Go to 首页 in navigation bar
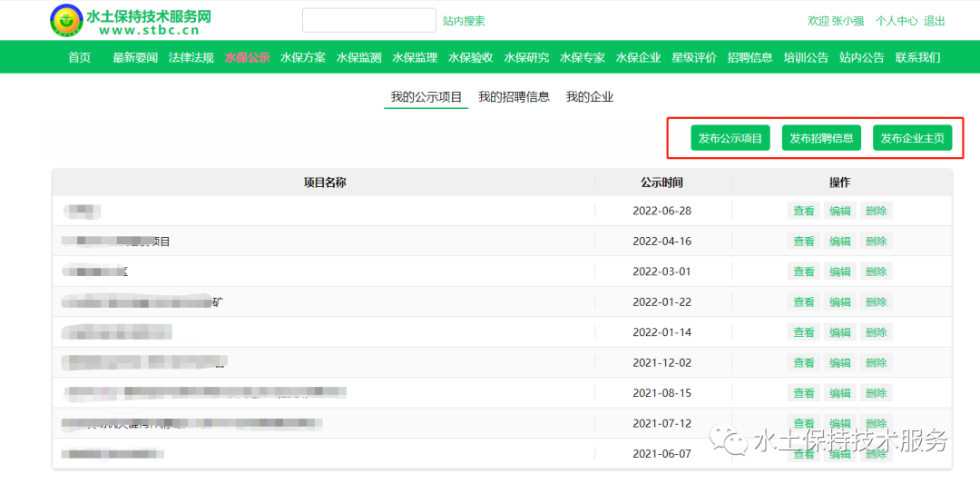 pos(79,57)
